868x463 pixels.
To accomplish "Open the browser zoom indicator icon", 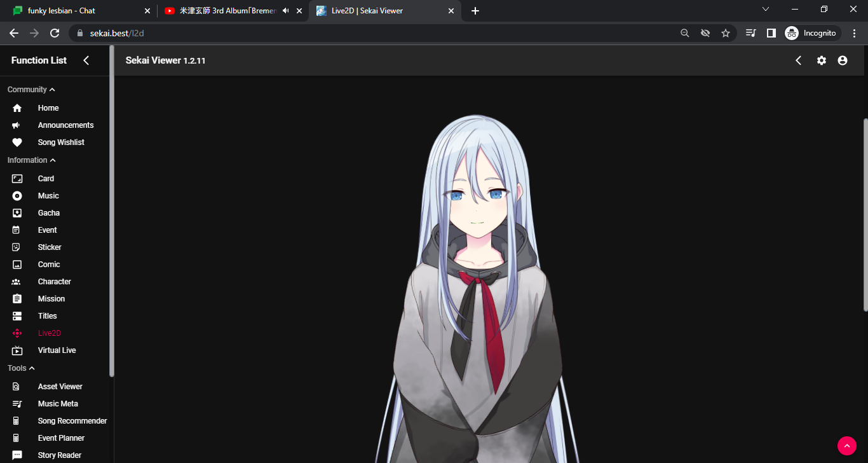I will 685,33.
